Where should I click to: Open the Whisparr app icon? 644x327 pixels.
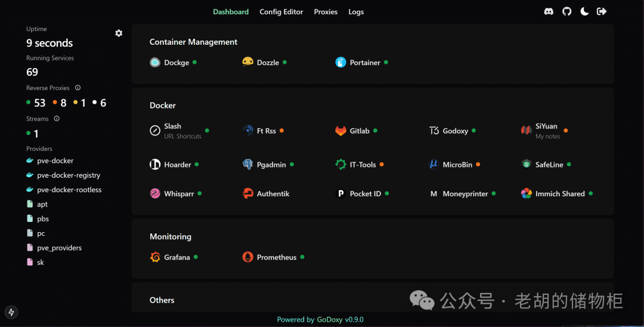click(155, 193)
